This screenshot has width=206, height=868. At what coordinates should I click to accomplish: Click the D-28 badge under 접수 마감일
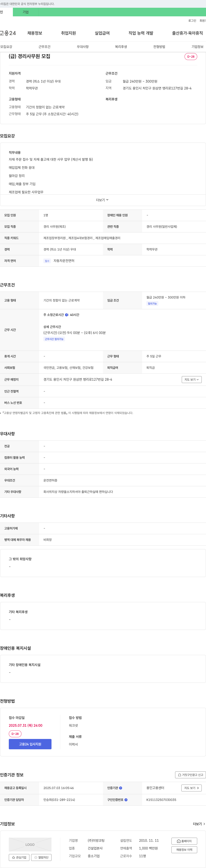pos(15,734)
